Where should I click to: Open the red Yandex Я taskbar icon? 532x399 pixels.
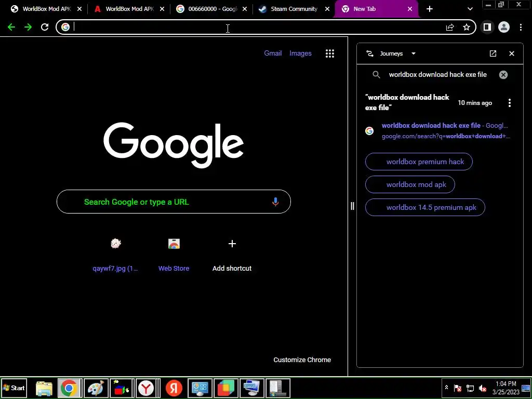click(x=174, y=388)
